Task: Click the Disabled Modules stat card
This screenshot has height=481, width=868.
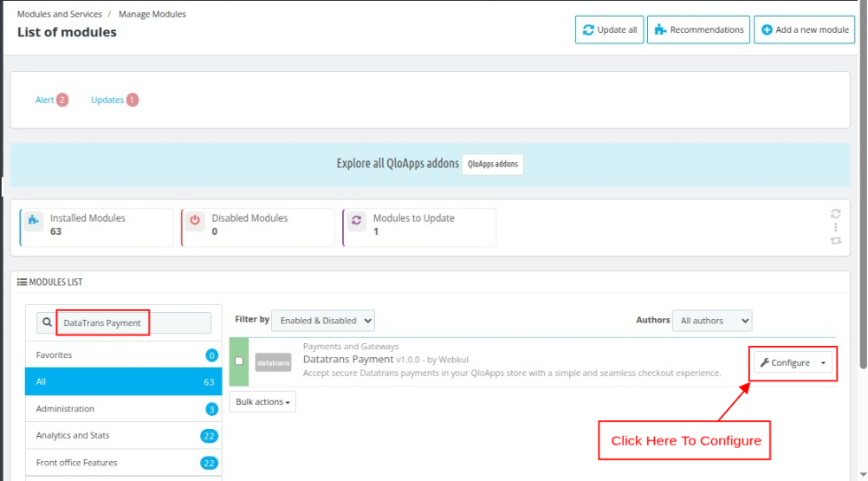Action: click(x=258, y=227)
